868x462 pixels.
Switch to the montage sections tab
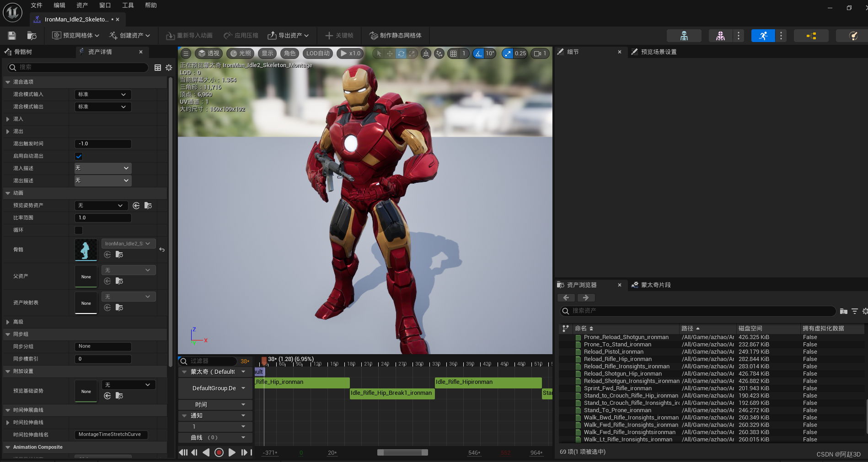[651, 285]
